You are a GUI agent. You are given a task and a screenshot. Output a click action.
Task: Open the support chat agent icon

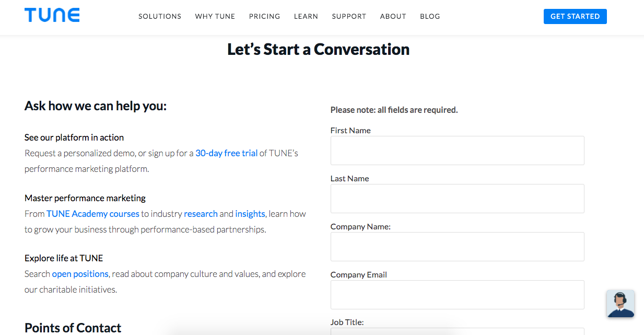(x=620, y=304)
